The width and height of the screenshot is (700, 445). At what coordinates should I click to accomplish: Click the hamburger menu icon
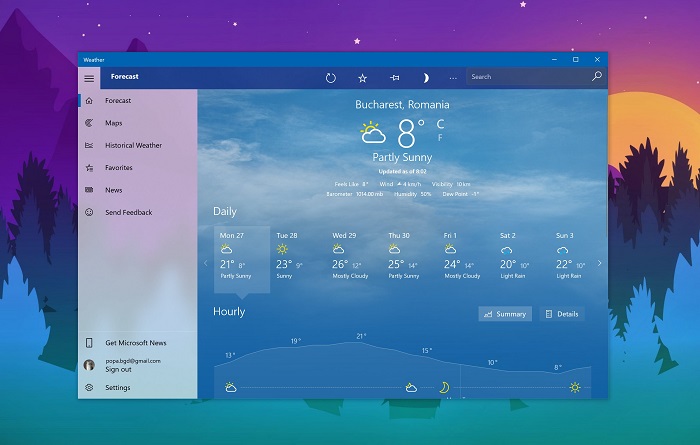(89, 77)
